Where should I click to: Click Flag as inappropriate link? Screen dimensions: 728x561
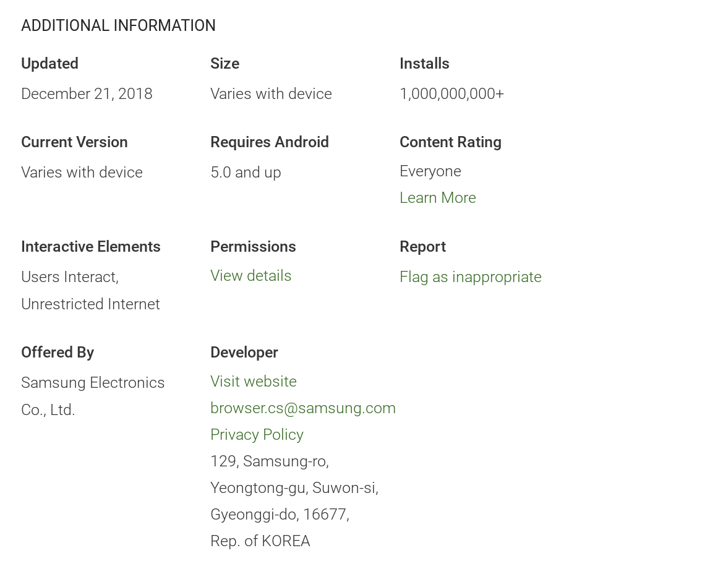(470, 277)
